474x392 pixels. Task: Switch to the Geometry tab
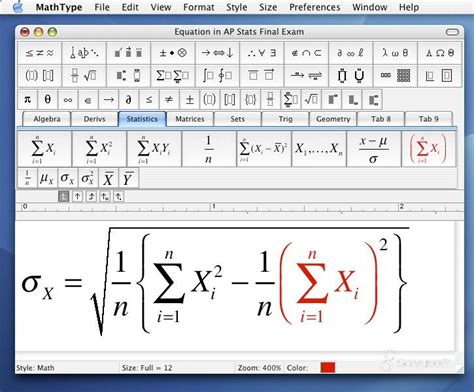click(333, 119)
